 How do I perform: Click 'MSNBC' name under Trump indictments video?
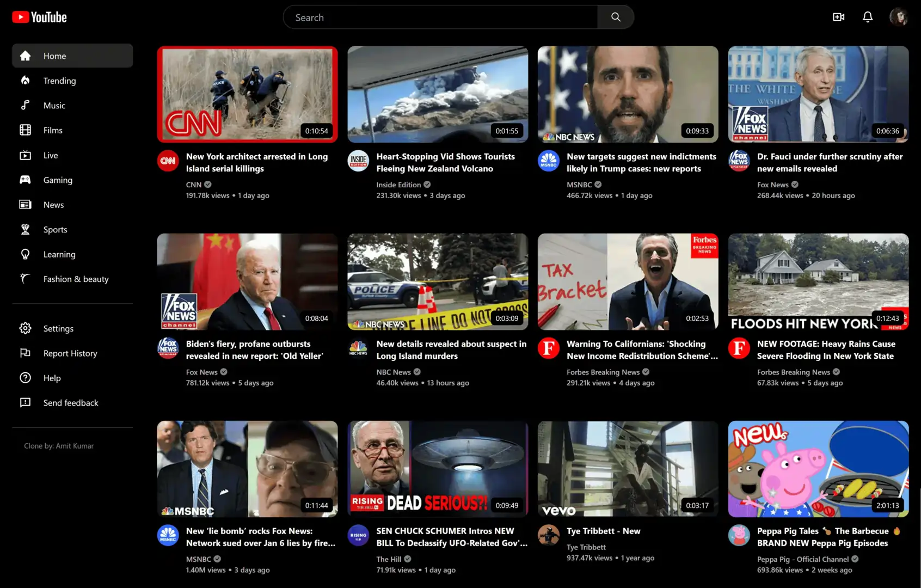click(x=579, y=185)
